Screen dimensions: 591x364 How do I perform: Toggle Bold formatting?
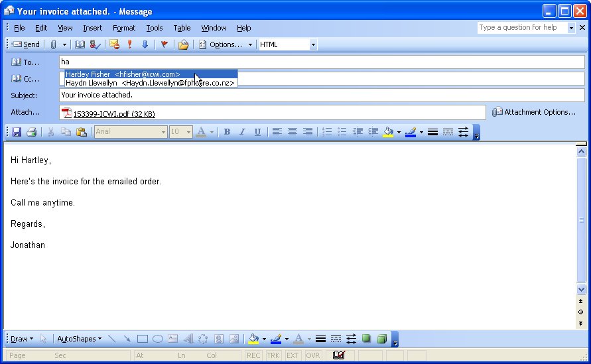point(227,132)
